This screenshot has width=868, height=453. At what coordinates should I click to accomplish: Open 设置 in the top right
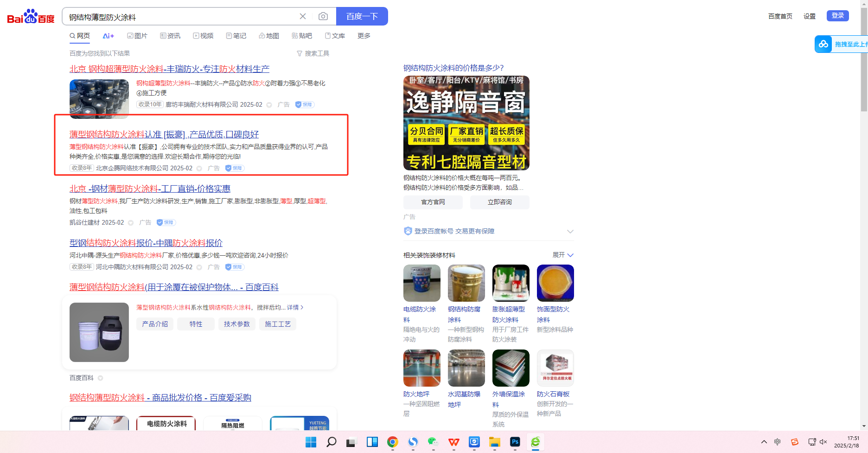coord(810,16)
